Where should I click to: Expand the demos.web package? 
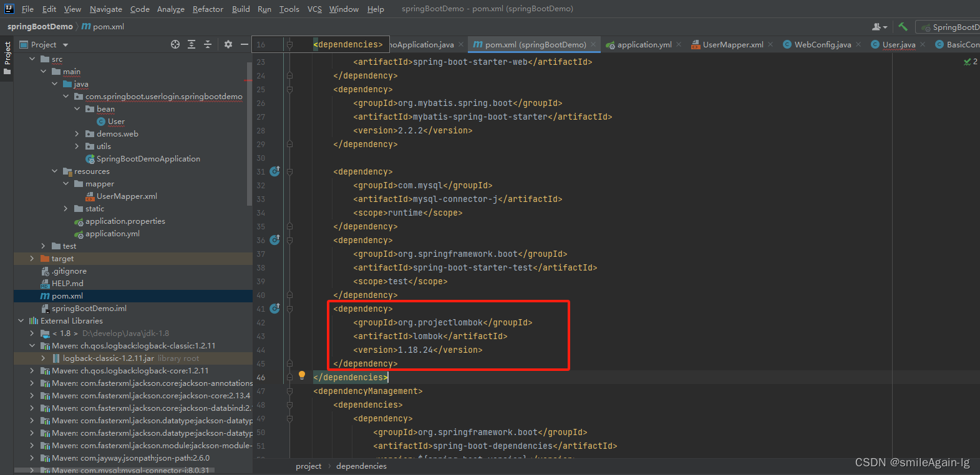coord(77,134)
